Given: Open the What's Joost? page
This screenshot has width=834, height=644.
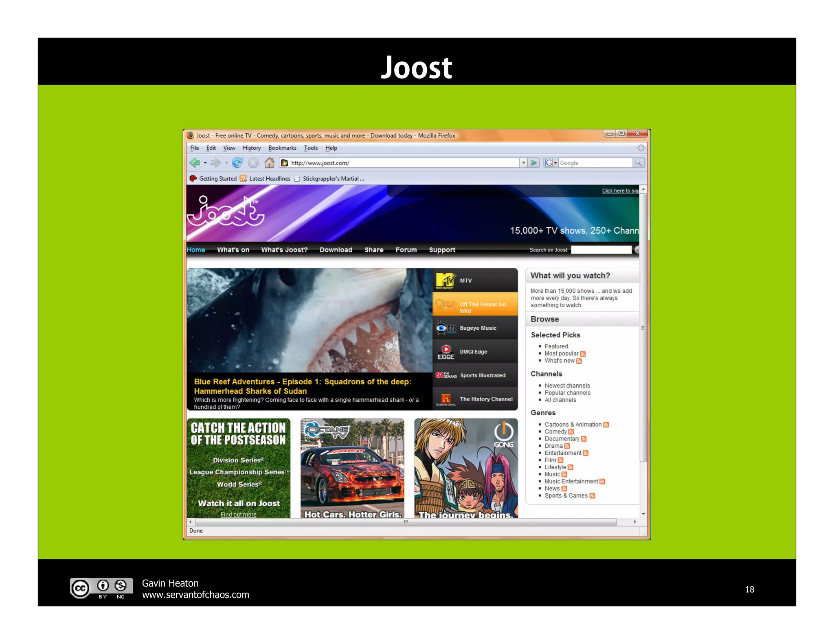Looking at the screenshot, I should [x=284, y=250].
